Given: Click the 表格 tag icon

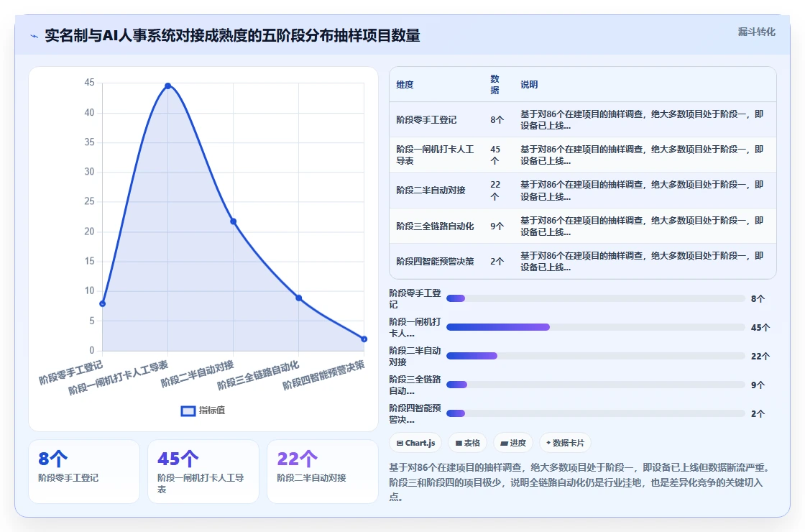Looking at the screenshot, I should pos(459,443).
